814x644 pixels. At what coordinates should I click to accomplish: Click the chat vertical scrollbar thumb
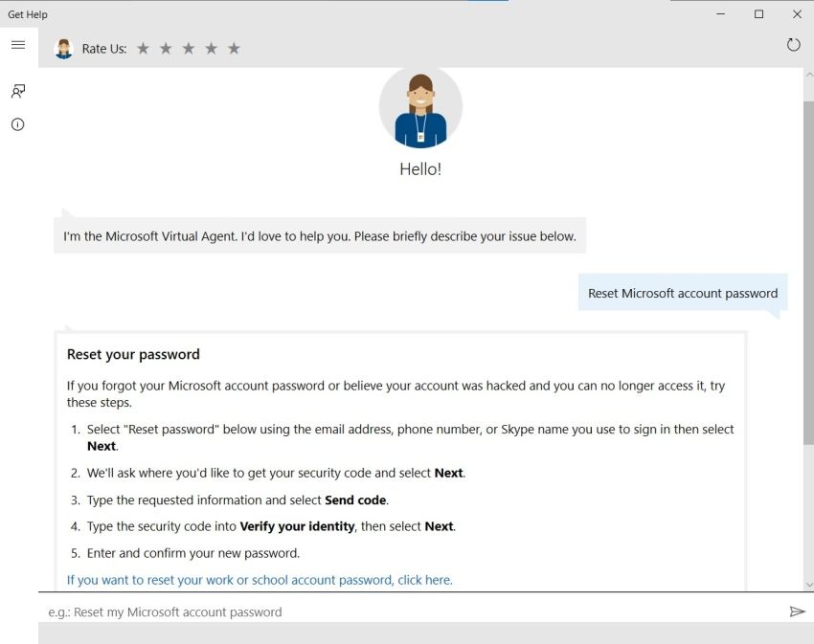coord(809,273)
